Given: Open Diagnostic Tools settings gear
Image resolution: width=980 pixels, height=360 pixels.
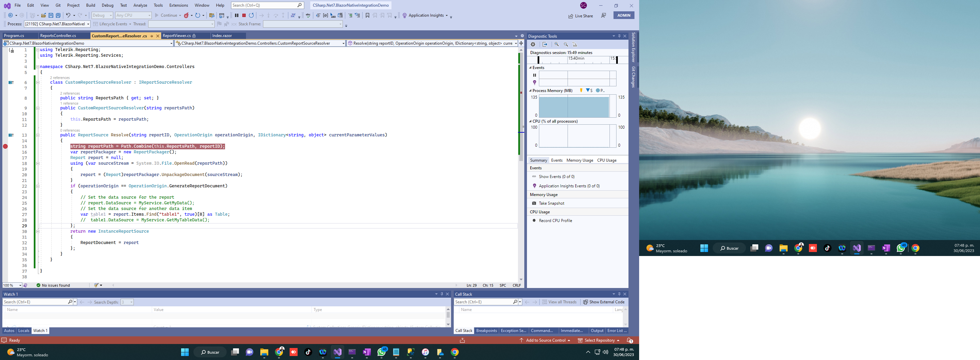Looking at the screenshot, I should coord(533,45).
